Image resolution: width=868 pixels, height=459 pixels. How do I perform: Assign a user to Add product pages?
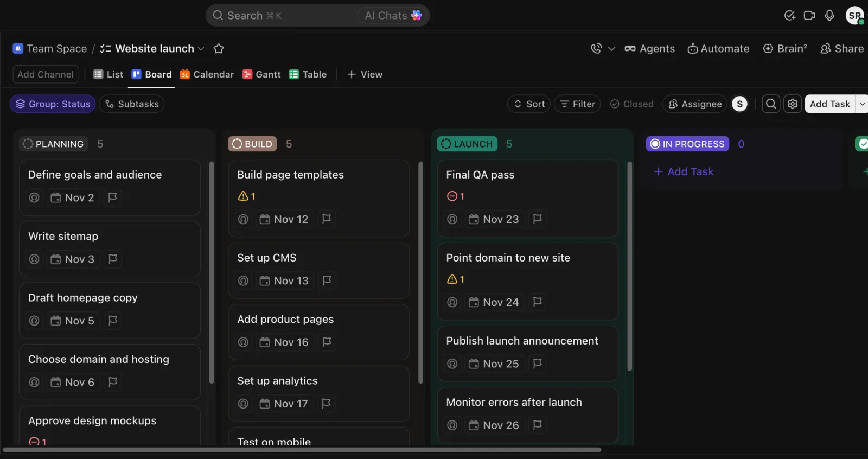(244, 342)
